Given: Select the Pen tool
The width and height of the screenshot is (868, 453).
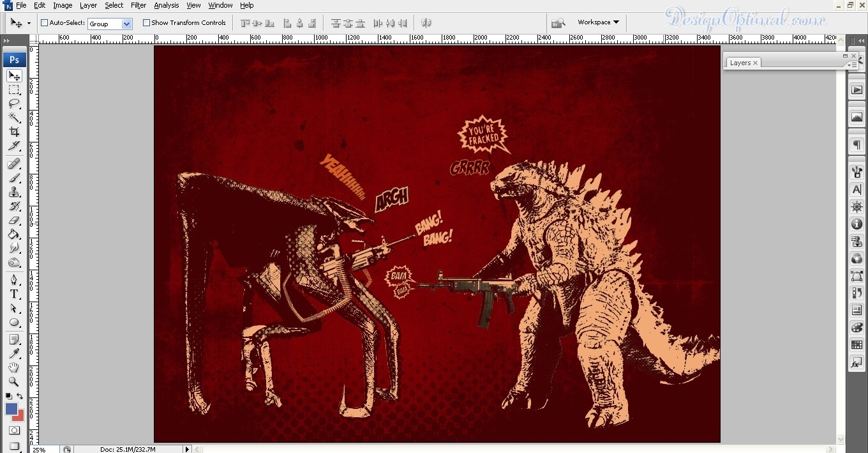Looking at the screenshot, I should tap(14, 280).
